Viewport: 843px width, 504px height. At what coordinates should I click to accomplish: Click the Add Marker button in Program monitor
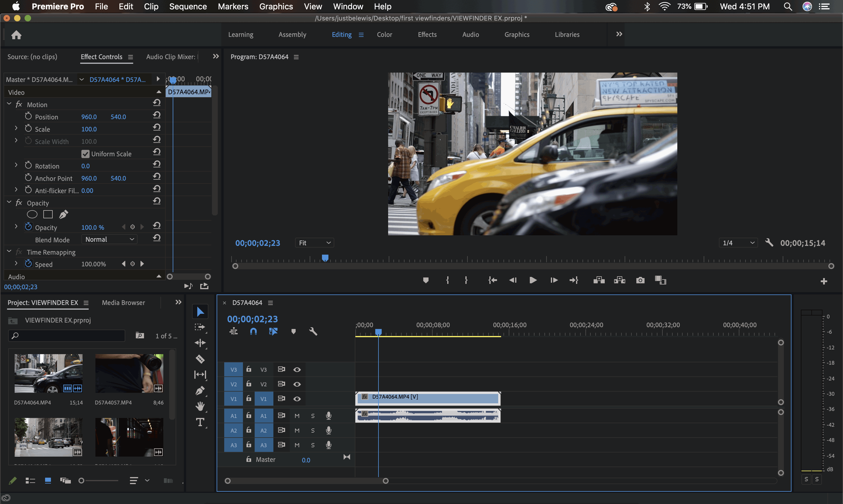[x=426, y=280]
